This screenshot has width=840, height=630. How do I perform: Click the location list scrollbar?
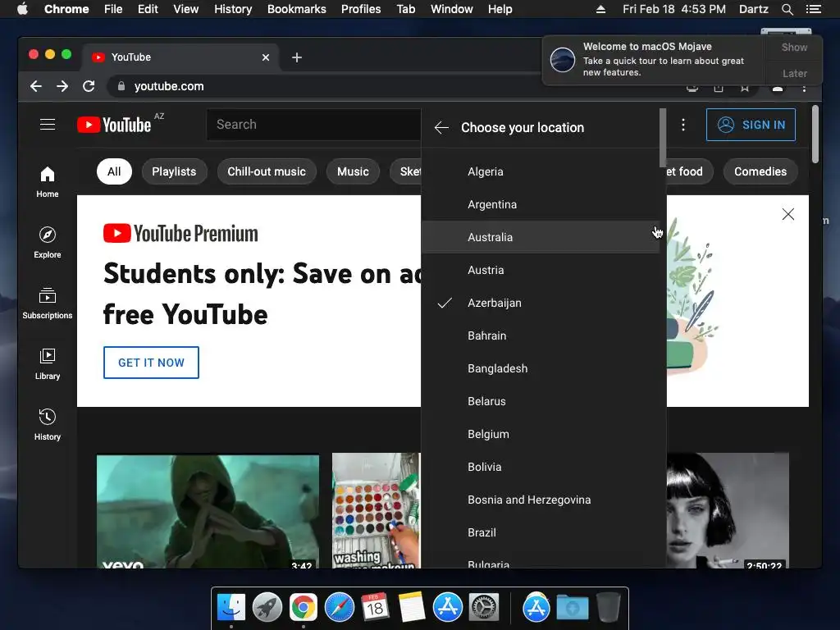pyautogui.click(x=663, y=138)
